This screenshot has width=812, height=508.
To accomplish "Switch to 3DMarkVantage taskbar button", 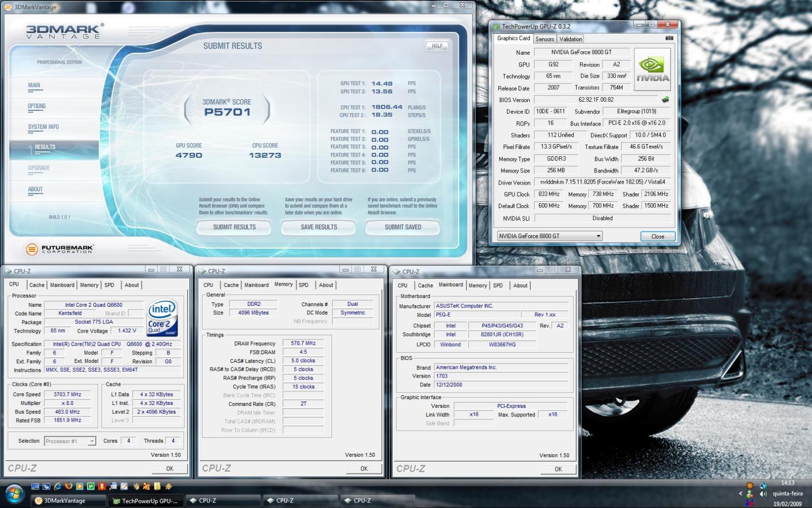I will (x=68, y=501).
